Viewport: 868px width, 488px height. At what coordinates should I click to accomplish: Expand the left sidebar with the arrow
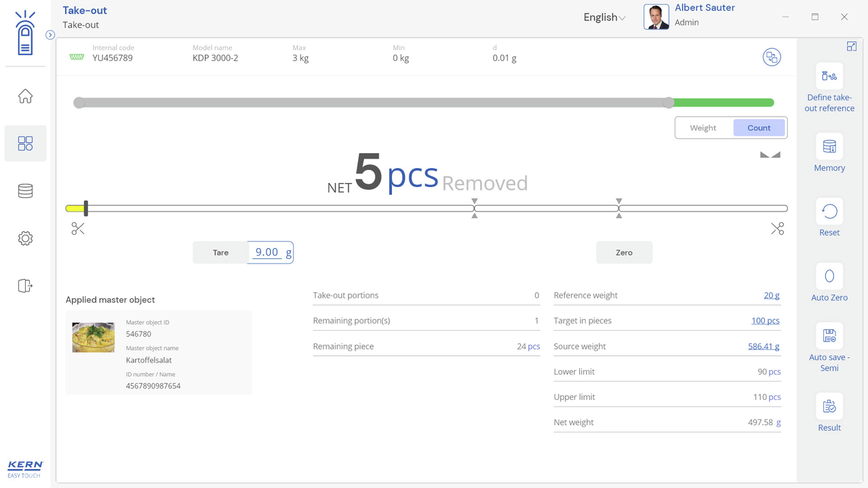click(50, 35)
